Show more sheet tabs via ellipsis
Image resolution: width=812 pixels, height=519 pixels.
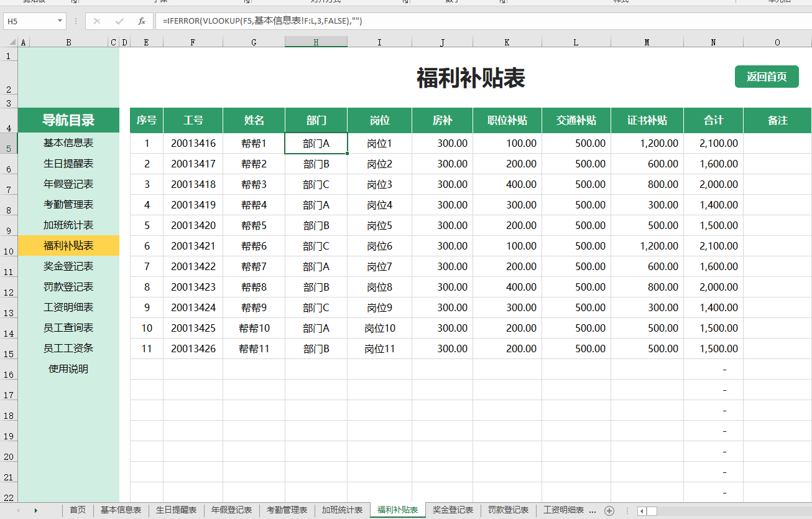pos(592,510)
